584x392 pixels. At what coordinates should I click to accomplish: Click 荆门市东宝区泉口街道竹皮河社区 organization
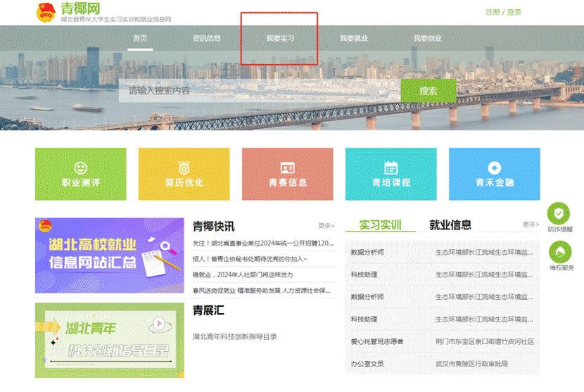coord(485,341)
